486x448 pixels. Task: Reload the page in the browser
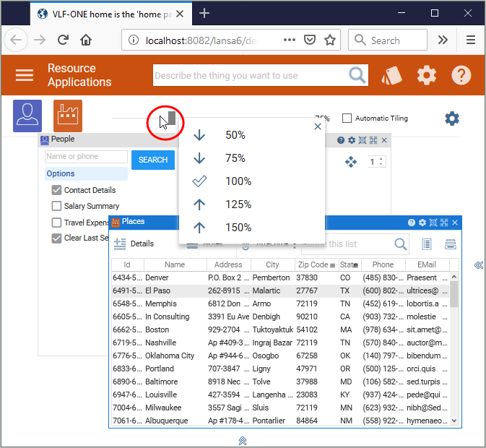pos(64,40)
